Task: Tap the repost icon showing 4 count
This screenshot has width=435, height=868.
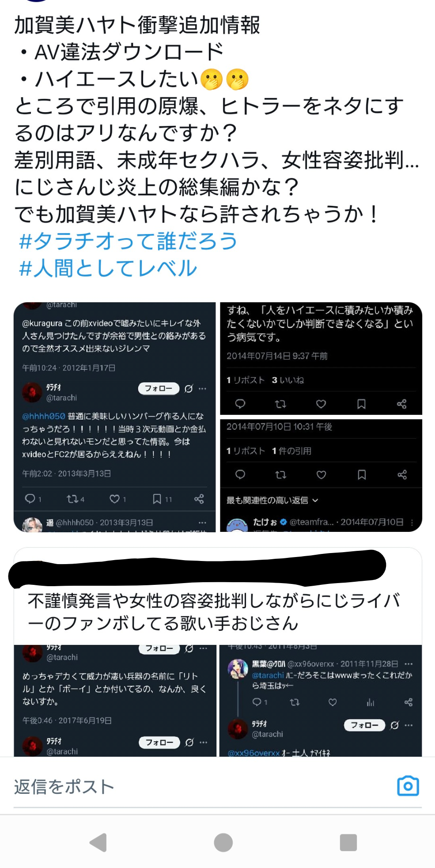Action: click(75, 499)
